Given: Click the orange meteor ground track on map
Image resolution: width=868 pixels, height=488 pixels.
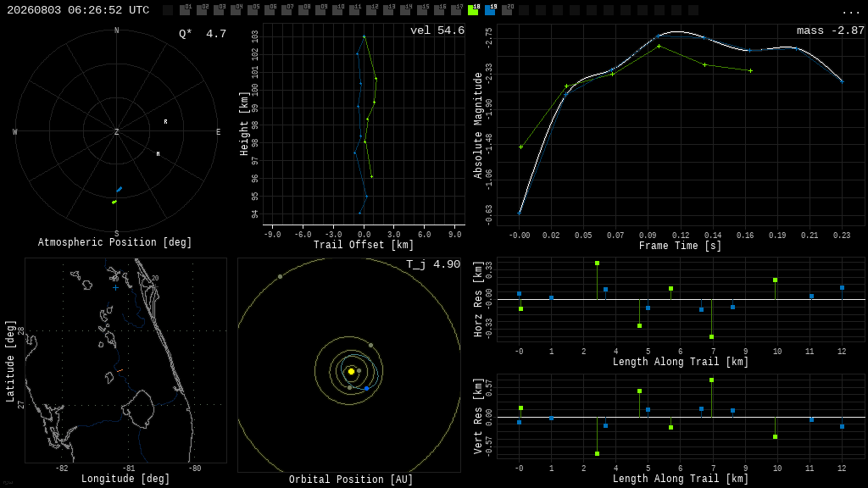Looking at the screenshot, I should coord(120,370).
